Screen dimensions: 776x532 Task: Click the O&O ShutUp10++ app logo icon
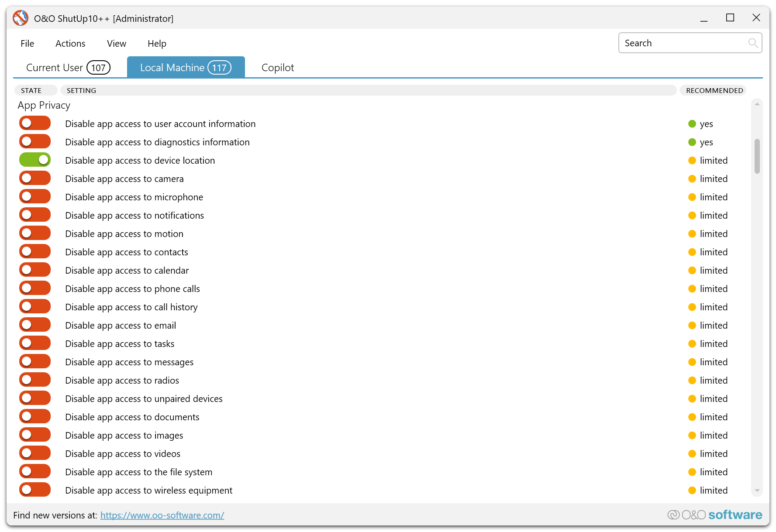click(20, 18)
